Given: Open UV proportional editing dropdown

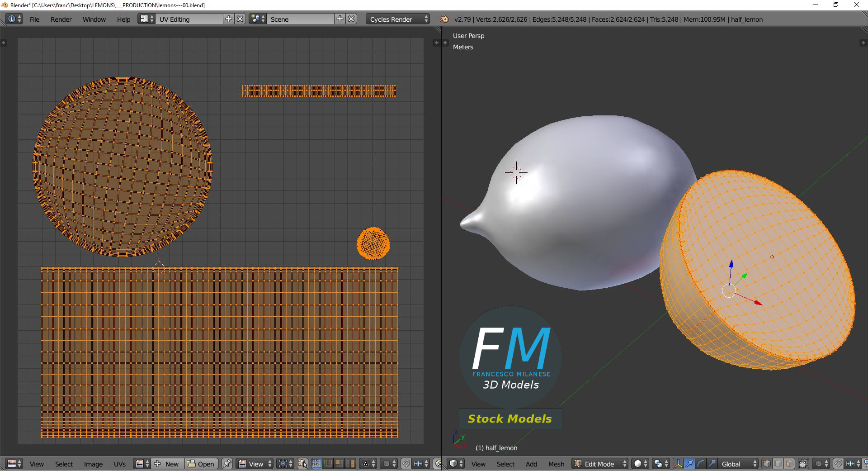Looking at the screenshot, I should pos(389,464).
